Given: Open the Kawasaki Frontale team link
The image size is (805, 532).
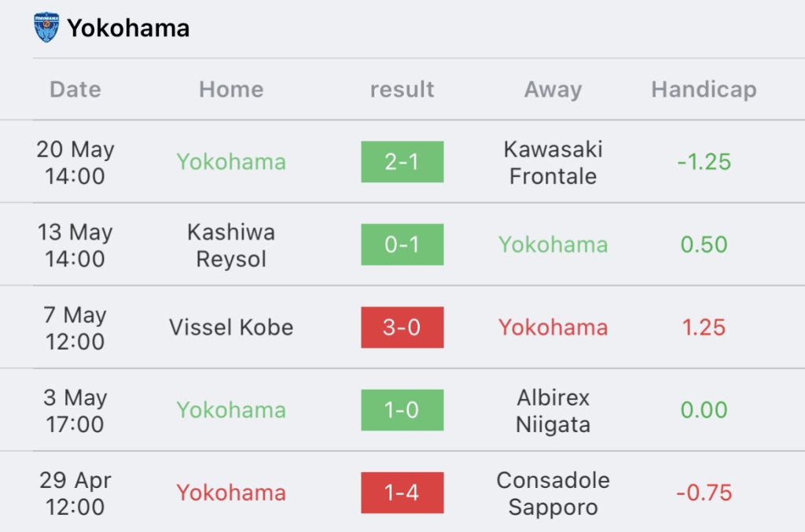Looking at the screenshot, I should [x=553, y=162].
